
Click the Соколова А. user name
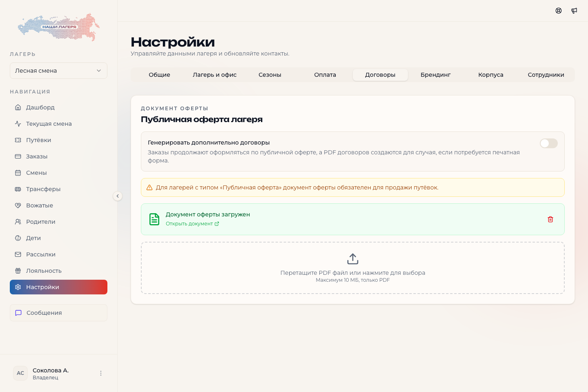(51, 370)
